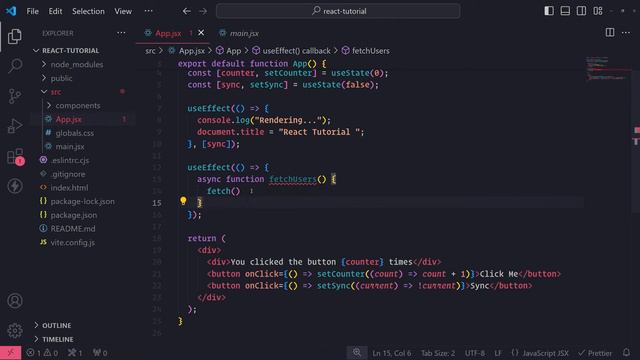The image size is (640, 360).
Task: Open the Explorer view in activity bar
Action: point(15,36)
